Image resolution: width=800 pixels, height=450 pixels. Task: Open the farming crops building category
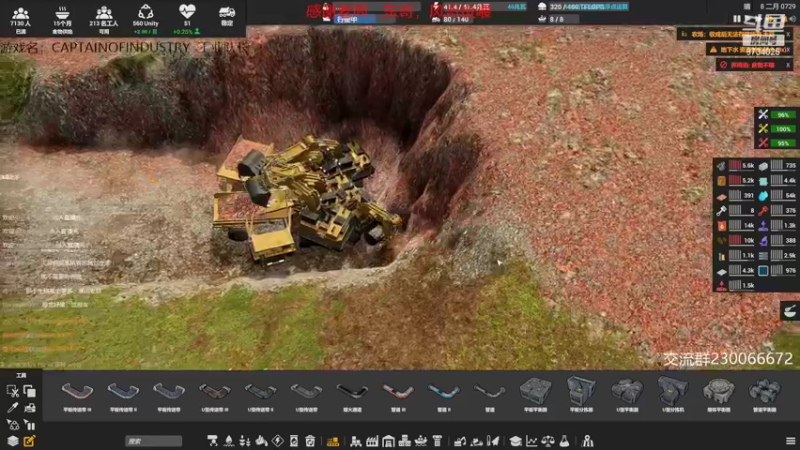coord(245,441)
